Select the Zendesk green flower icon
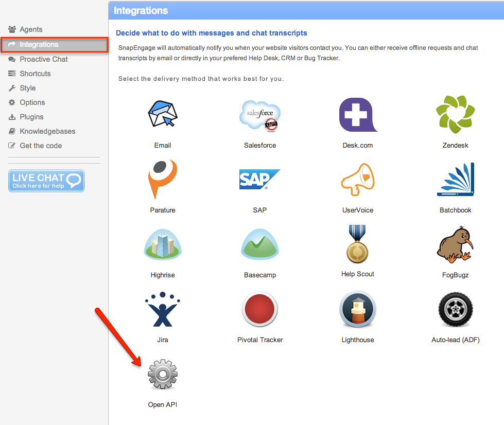Viewport: 504px width, 425px height. 456,114
